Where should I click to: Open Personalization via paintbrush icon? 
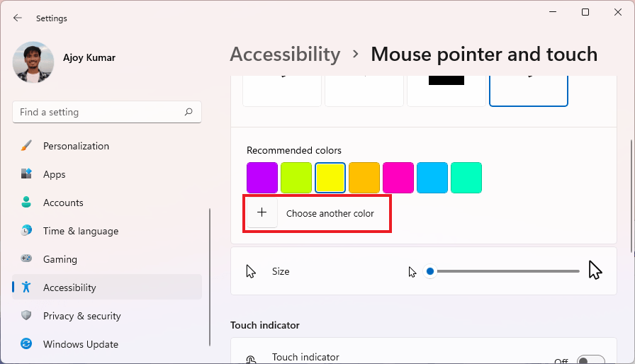pos(26,146)
